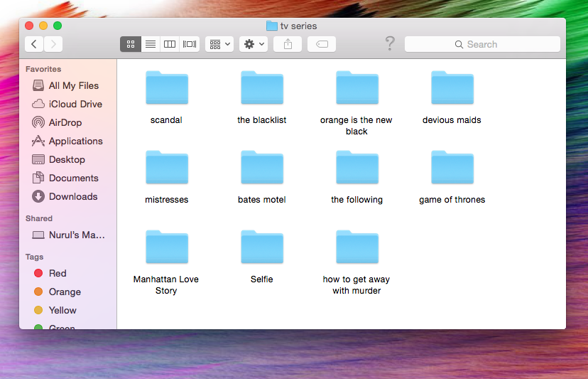The height and width of the screenshot is (379, 588).
Task: Select the following folder
Action: coord(357,167)
